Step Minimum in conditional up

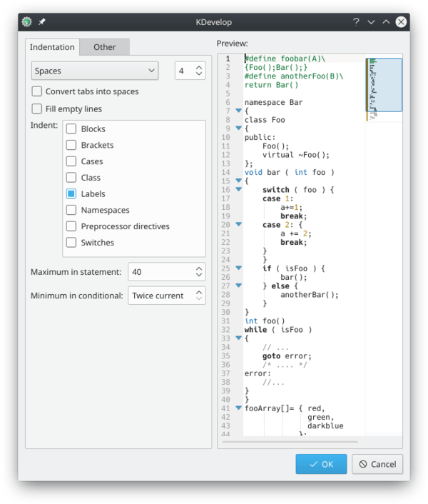click(x=199, y=292)
